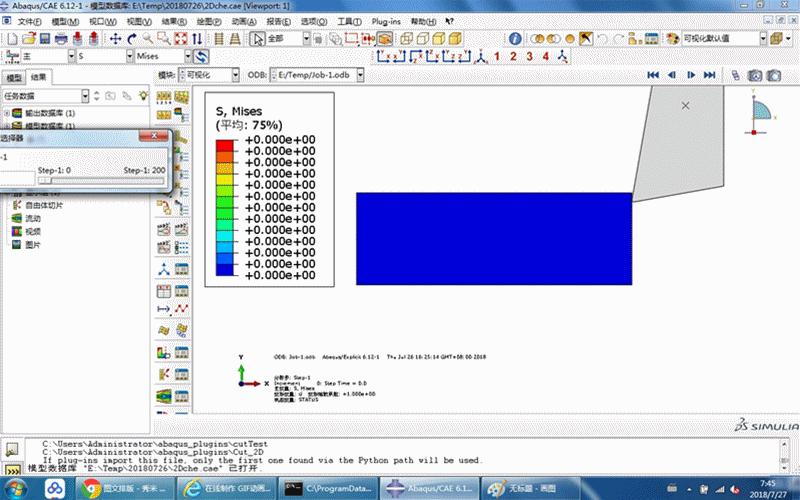Click the Auto-fit view icon
Viewport: 800px width, 500px height.
pyautogui.click(x=181, y=38)
